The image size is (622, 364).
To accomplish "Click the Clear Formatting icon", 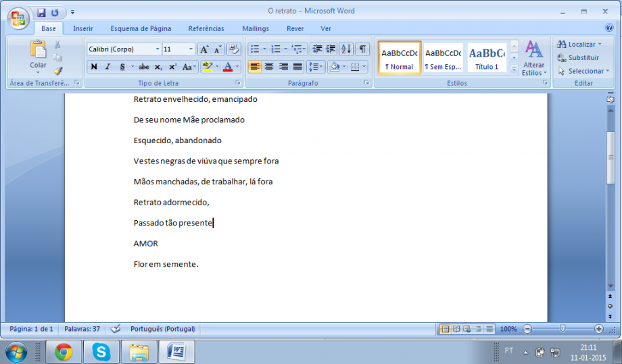I will pos(234,49).
